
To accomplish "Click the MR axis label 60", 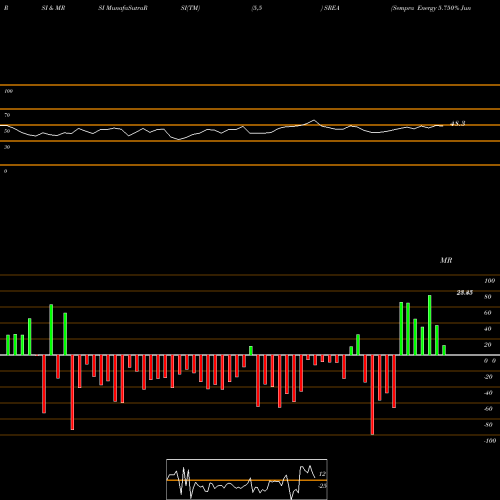I will point(487,313).
